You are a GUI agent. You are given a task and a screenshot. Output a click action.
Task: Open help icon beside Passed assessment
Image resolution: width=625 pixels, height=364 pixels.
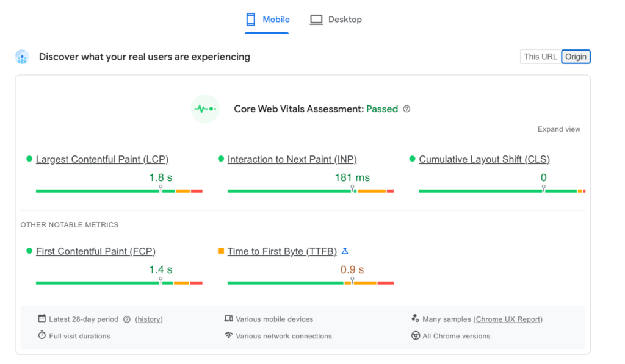tap(406, 109)
